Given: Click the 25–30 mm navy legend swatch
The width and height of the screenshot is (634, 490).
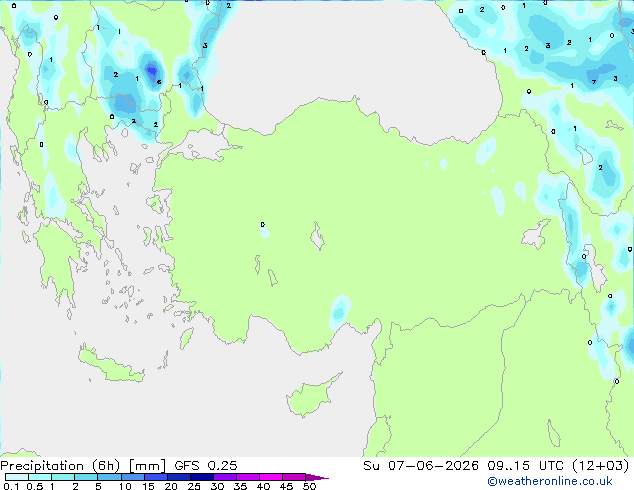Looking at the screenshot, I should point(201,477).
